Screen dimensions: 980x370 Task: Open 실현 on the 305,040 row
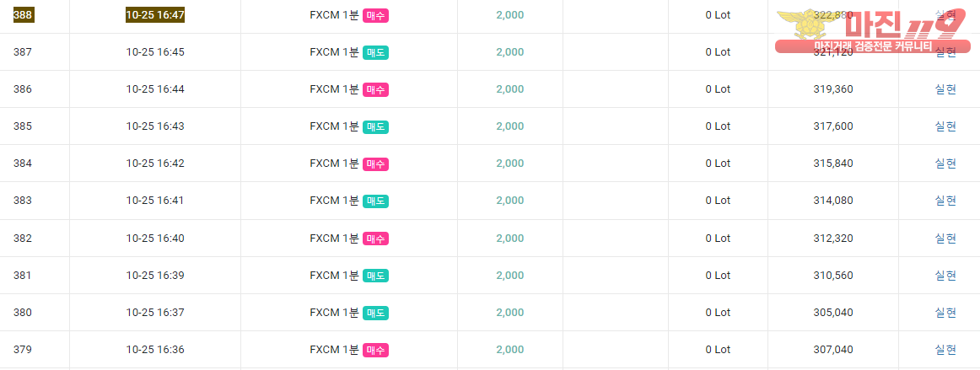[945, 312]
